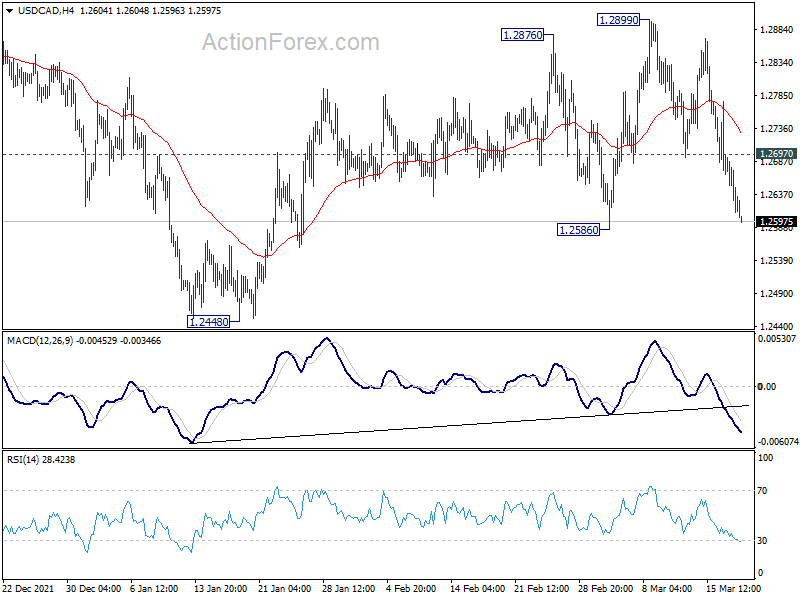The width and height of the screenshot is (800, 600).
Task: Select the 1.28840 axis value
Action: (777, 30)
